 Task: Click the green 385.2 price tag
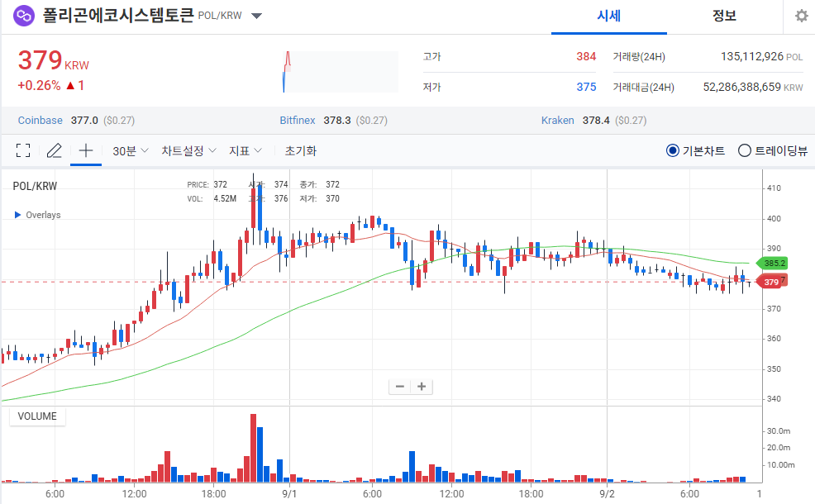772,264
